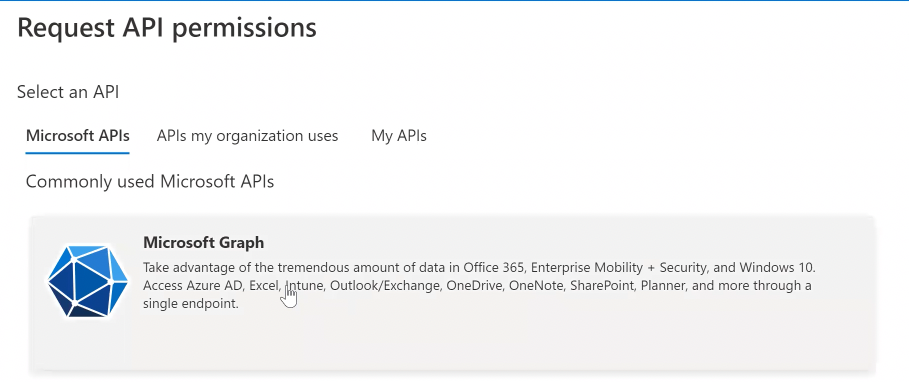Click the blue underline beneath Microsoft APIs
The height and width of the screenshot is (382, 909).
pyautogui.click(x=78, y=153)
